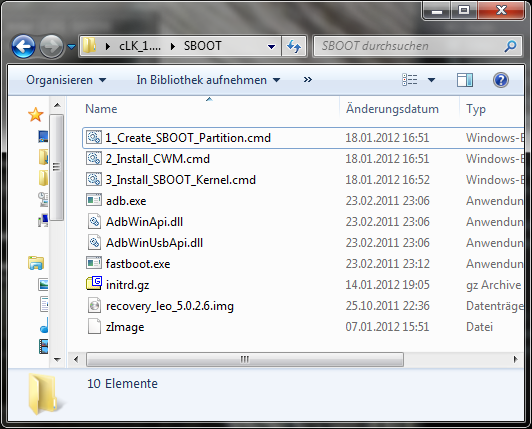Click date 14.01.2012 19:05 of initrd.gz
The height and width of the screenshot is (429, 532).
[x=387, y=285]
